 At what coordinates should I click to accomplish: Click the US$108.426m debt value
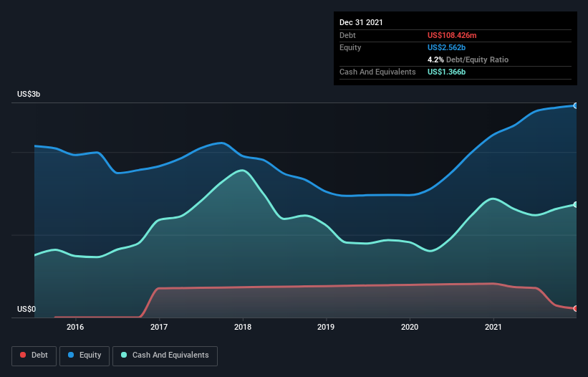pyautogui.click(x=452, y=35)
